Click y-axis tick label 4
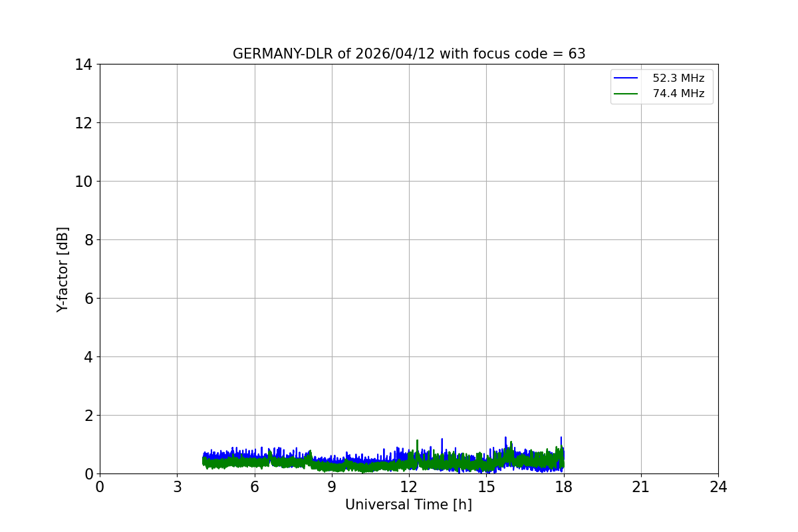 (x=88, y=357)
